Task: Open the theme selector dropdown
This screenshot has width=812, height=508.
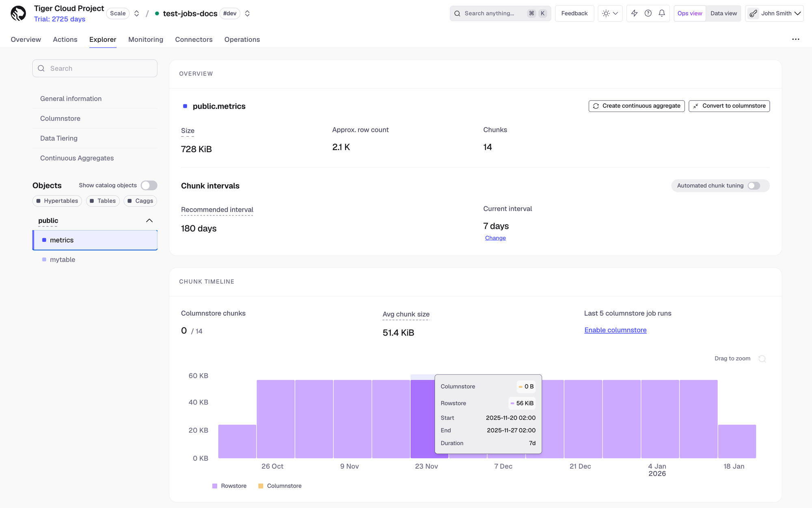Action: (x=610, y=13)
